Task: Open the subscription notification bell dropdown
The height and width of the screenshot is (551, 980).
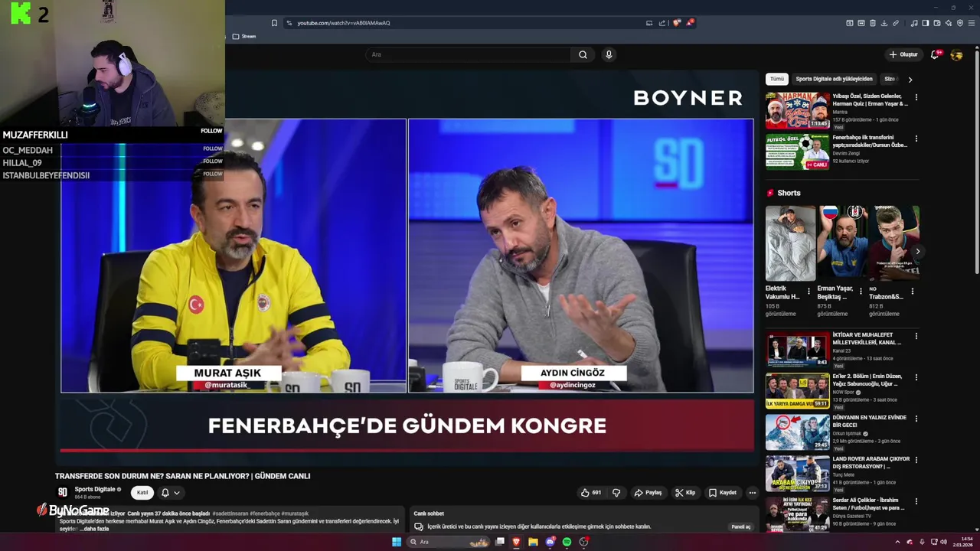Action: pos(171,493)
